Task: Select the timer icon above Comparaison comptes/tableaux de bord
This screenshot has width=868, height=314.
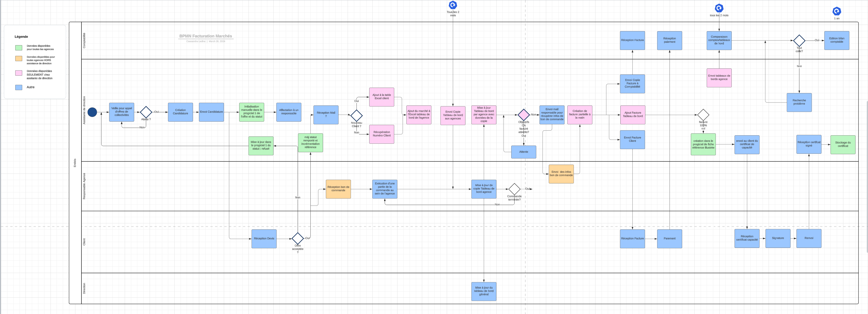Action: tap(719, 8)
